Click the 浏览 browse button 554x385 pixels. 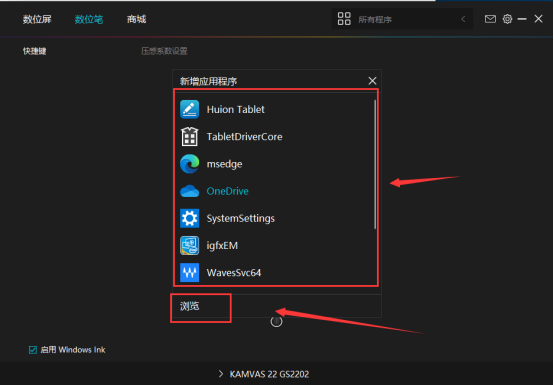coord(190,306)
